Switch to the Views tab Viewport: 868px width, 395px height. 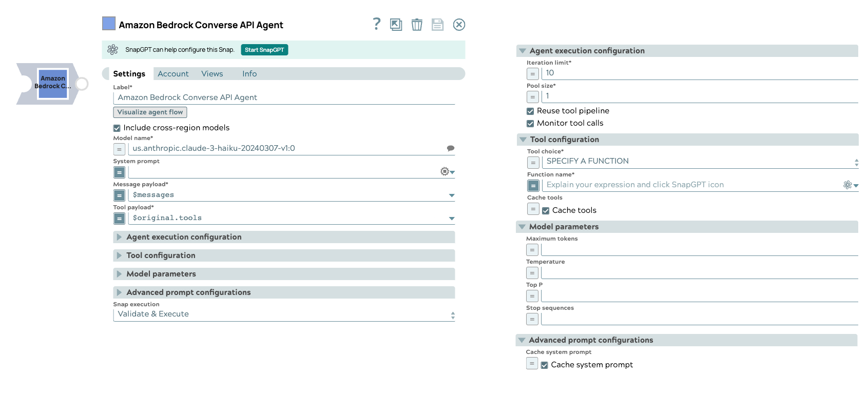click(x=212, y=73)
